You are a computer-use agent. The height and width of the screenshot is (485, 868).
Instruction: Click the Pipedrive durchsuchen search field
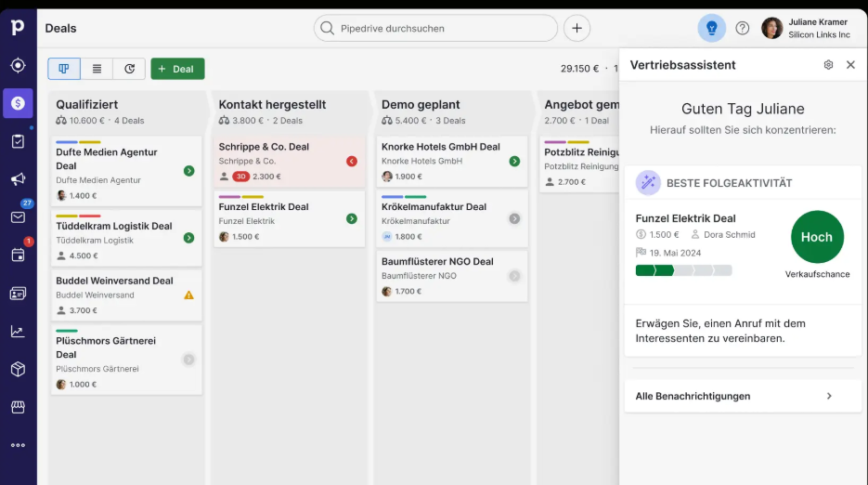pos(435,28)
